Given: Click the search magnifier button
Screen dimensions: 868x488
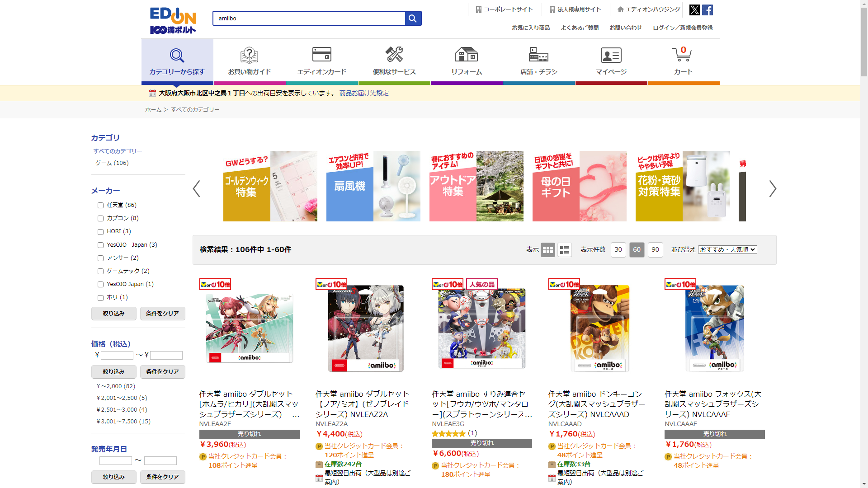Looking at the screenshot, I should pyautogui.click(x=413, y=19).
